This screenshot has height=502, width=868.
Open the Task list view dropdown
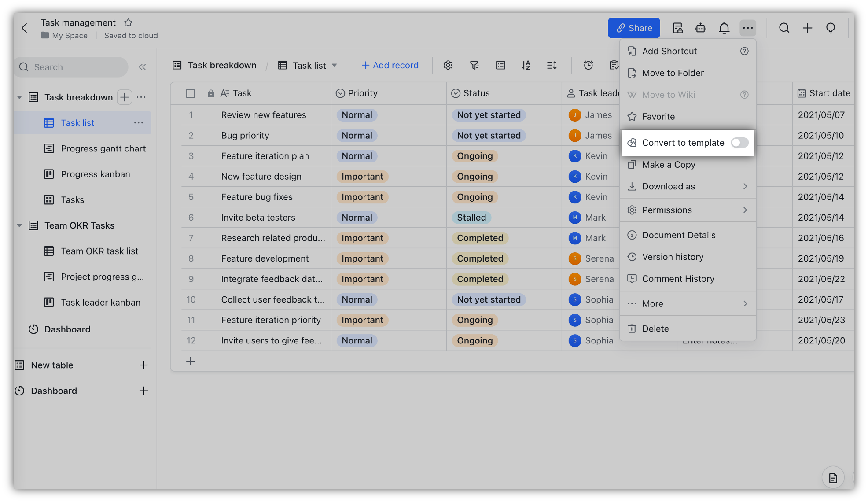pos(334,65)
